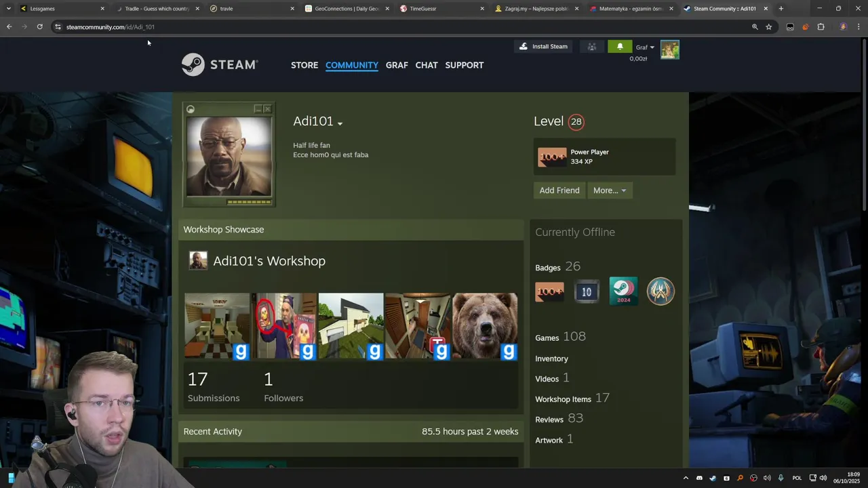The width and height of the screenshot is (868, 488).
Task: Click the Steam tray icon in taskbar
Action: 713,478
